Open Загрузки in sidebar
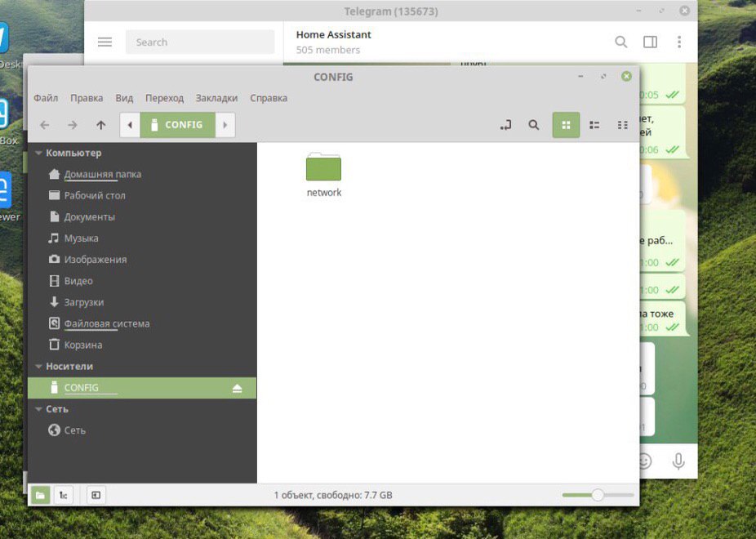Image resolution: width=756 pixels, height=539 pixels. (142, 302)
